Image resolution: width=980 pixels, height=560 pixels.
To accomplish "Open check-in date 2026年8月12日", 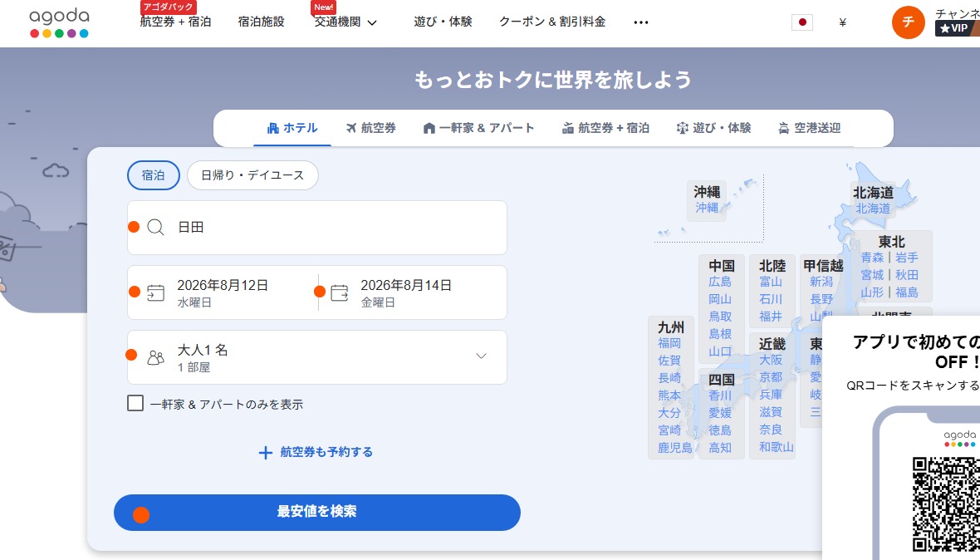I will [223, 292].
